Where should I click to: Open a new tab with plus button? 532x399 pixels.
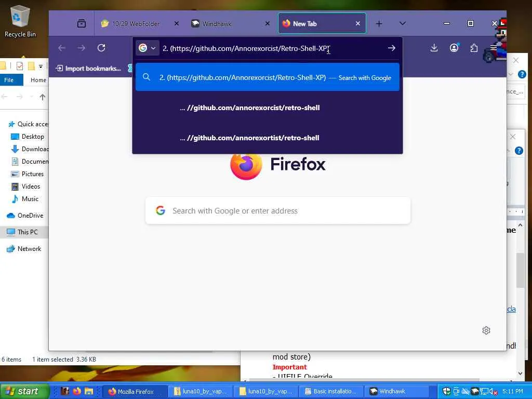(x=379, y=23)
